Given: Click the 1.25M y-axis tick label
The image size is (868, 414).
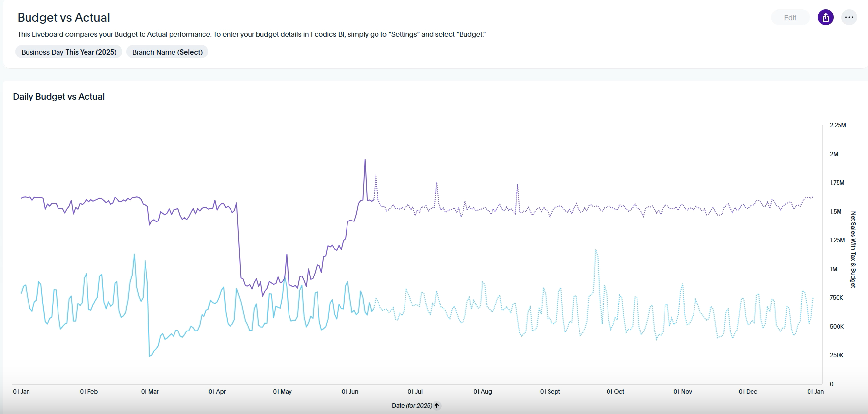Looking at the screenshot, I should (837, 240).
